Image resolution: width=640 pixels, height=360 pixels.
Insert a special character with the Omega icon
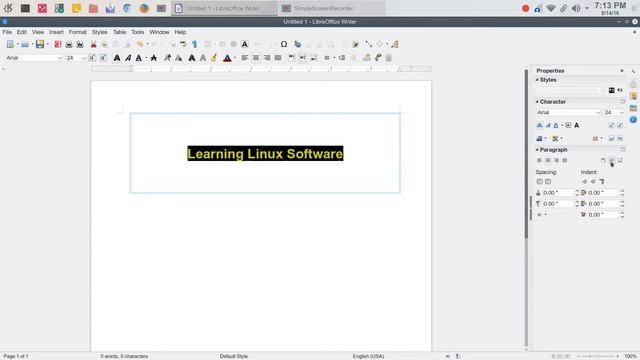(284, 44)
